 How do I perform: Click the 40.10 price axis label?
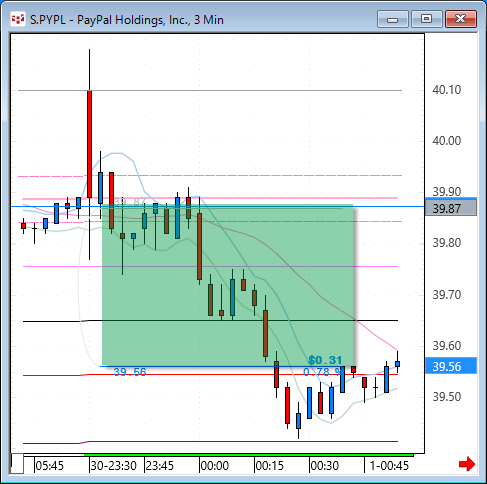coord(446,90)
